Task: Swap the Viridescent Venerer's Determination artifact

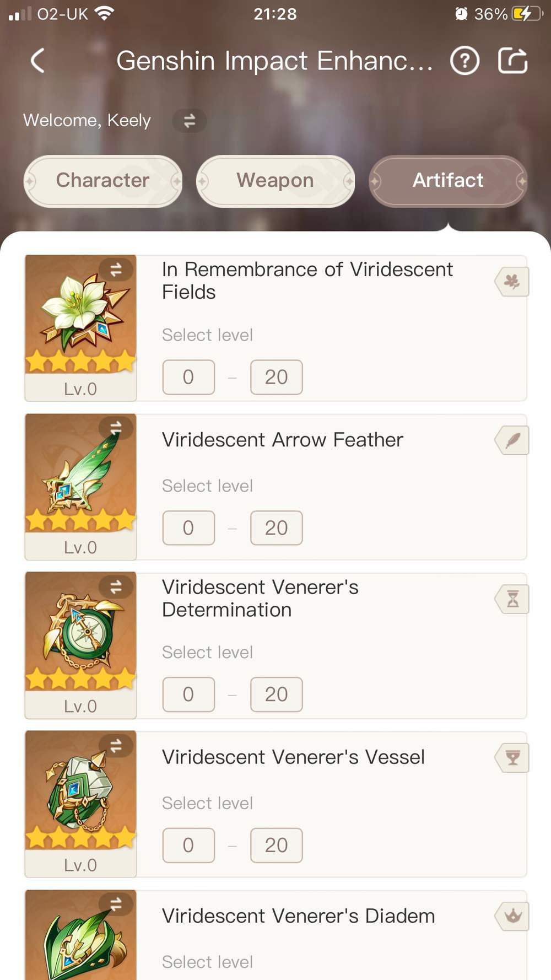Action: (x=116, y=587)
